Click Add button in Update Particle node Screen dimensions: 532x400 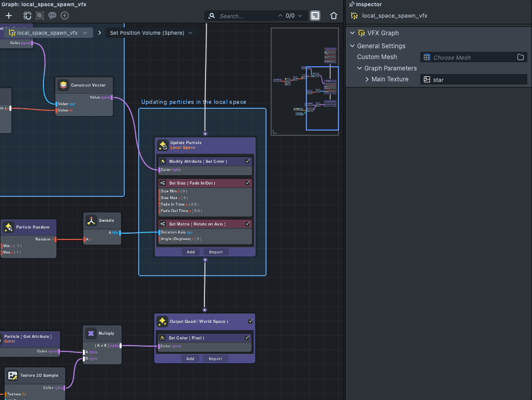pyautogui.click(x=190, y=252)
